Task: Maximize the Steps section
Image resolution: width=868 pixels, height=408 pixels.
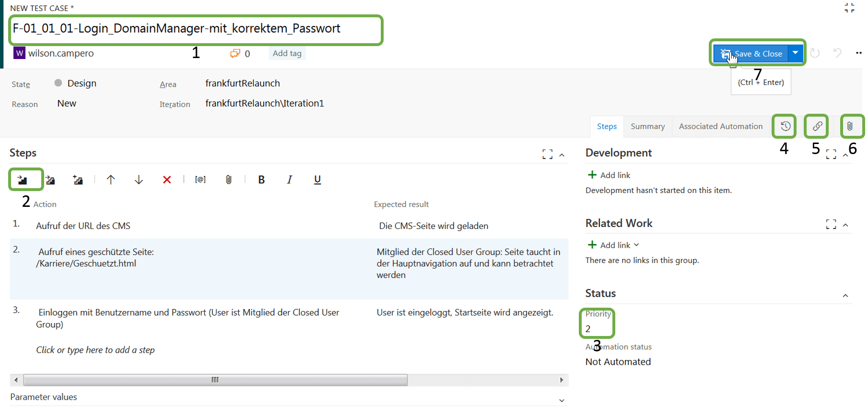Action: coord(547,154)
